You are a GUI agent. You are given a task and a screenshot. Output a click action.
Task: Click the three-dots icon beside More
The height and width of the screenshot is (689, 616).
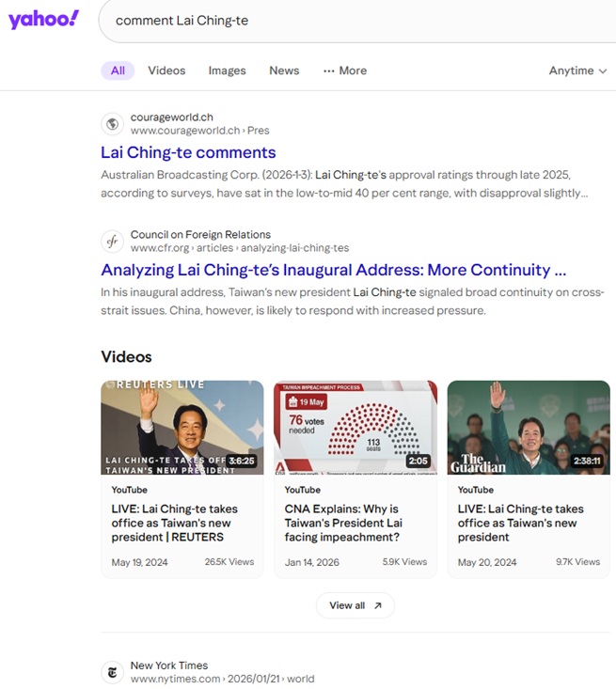click(328, 70)
